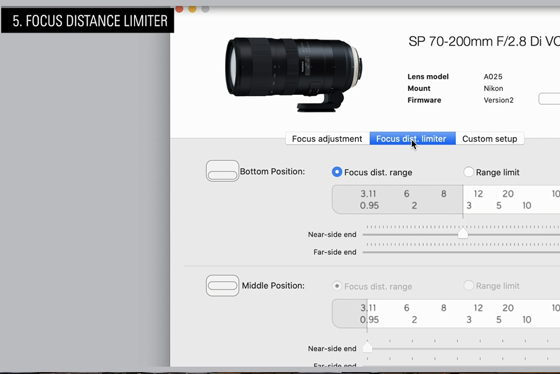Image resolution: width=560 pixels, height=374 pixels.
Task: Click the Near-side end label under Middle Position
Action: tap(332, 348)
